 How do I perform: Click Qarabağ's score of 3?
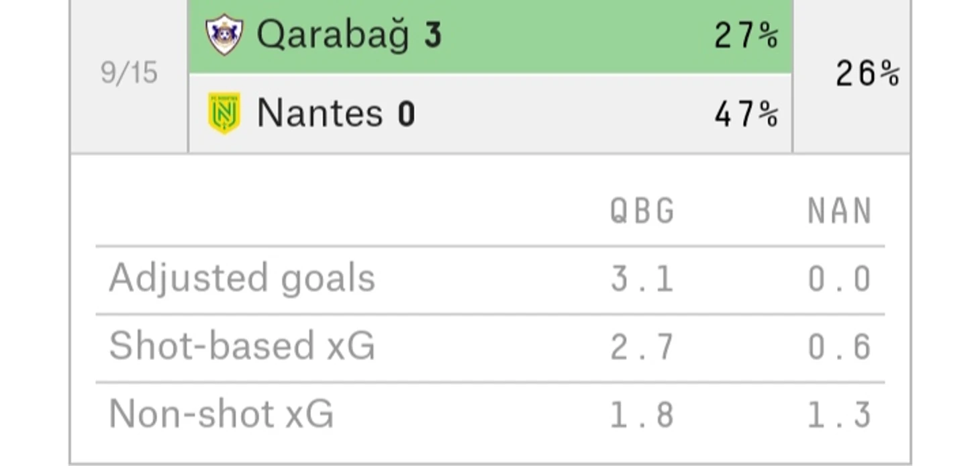point(433,35)
